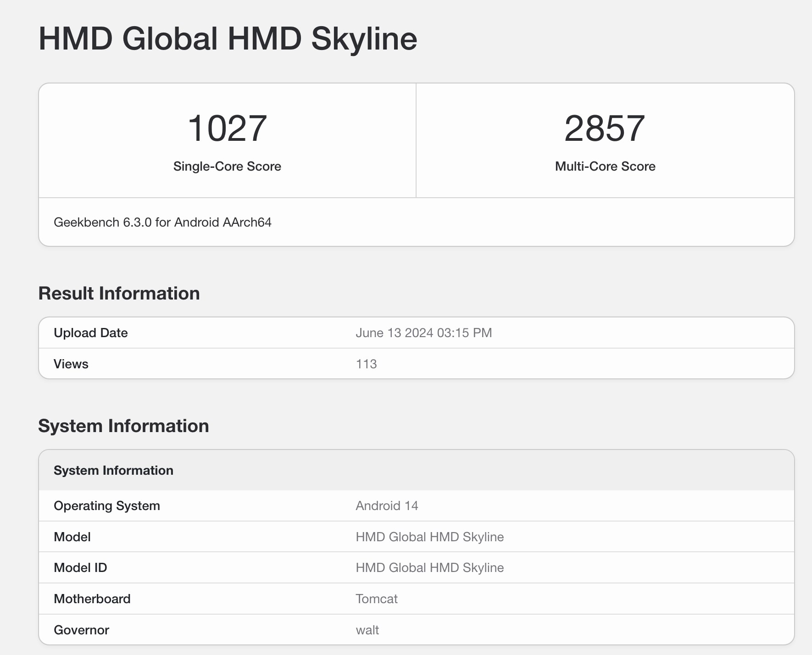Viewport: 812px width, 655px height.
Task: Click the large System Information section heading
Action: coord(123,426)
